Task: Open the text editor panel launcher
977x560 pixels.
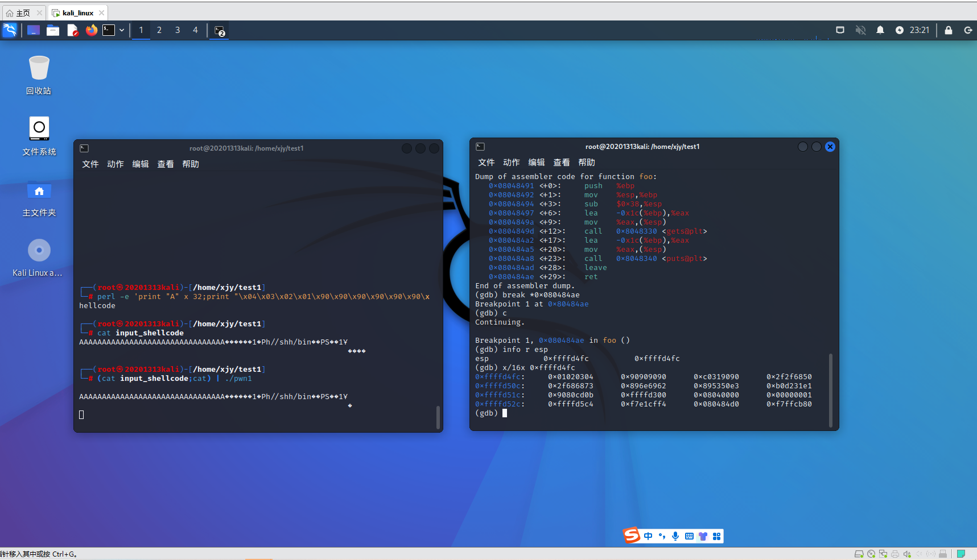Action: click(x=72, y=30)
